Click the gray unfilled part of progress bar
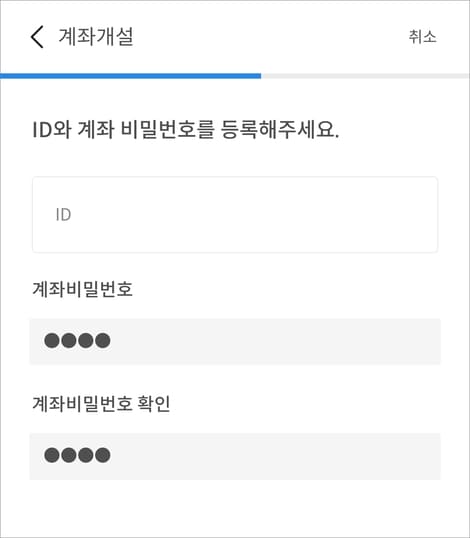470x538 pixels. tap(365, 76)
